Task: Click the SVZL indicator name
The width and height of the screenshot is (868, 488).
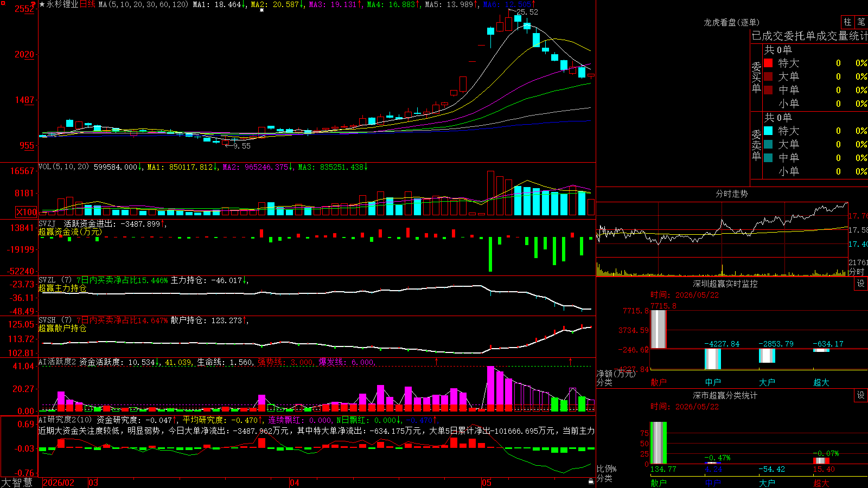Action: click(47, 280)
